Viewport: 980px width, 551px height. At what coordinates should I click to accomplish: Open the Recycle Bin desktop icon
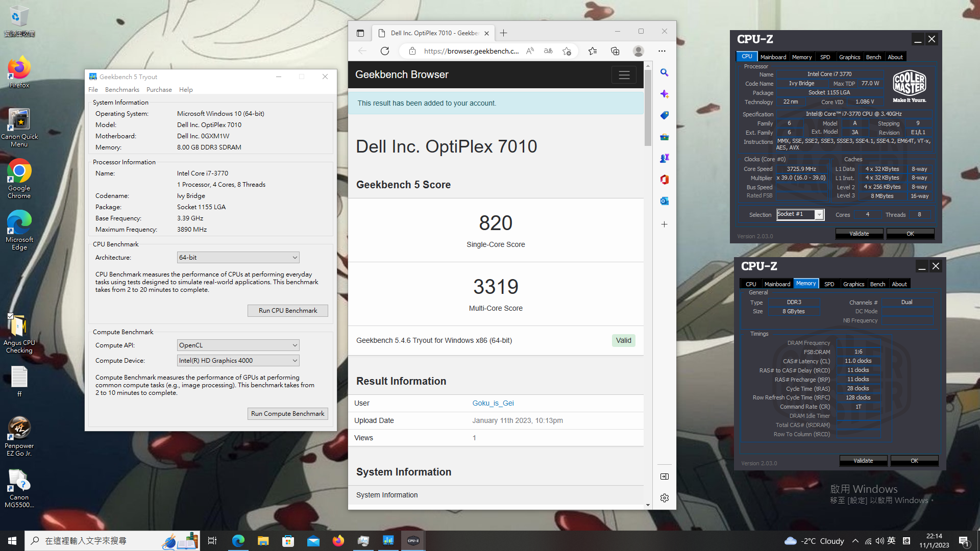(19, 21)
